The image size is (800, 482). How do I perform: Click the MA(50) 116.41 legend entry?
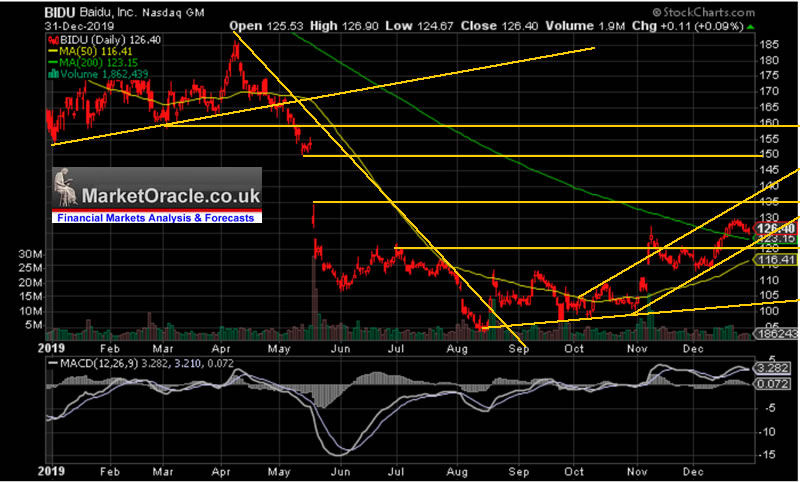[95, 52]
